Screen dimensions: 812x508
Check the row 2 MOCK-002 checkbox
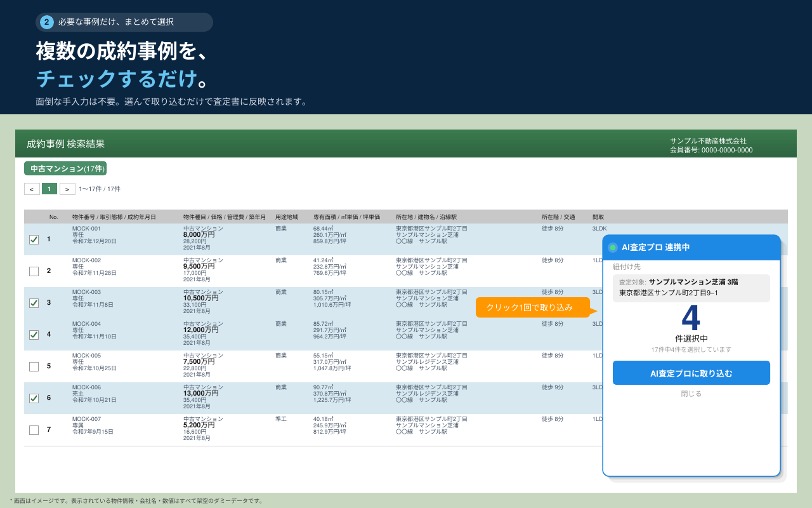34,271
